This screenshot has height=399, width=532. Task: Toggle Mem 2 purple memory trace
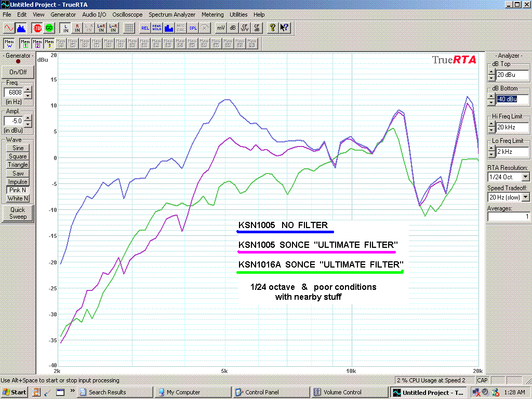tap(37, 44)
